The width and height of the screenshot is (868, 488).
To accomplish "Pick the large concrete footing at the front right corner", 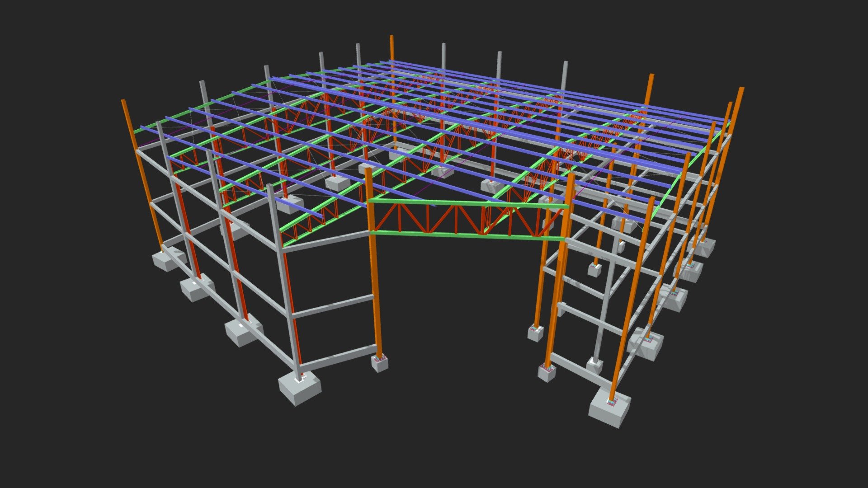I will point(610,409).
